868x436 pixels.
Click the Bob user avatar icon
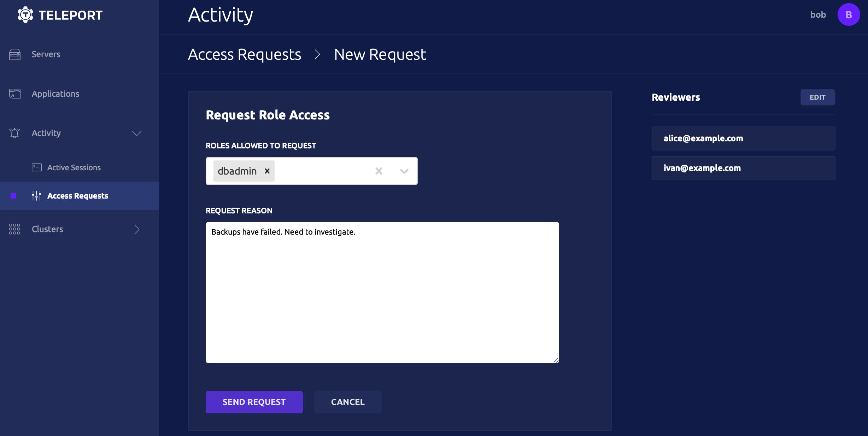coord(849,15)
